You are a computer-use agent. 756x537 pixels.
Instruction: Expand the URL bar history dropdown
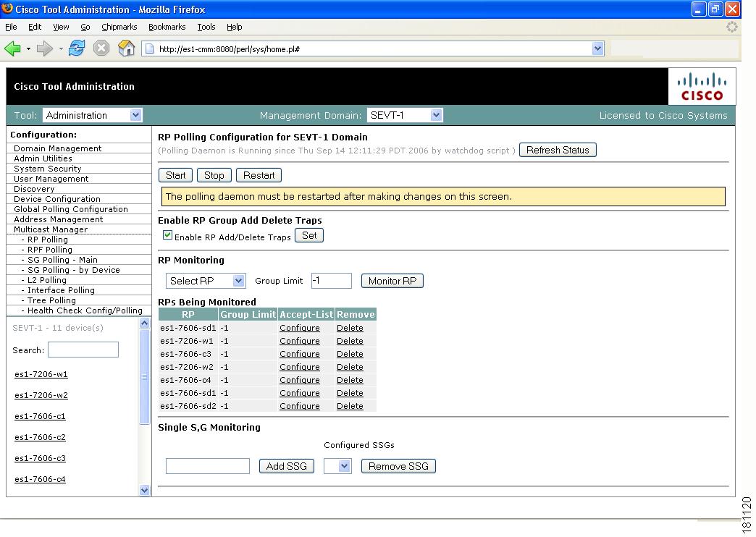pyautogui.click(x=598, y=48)
